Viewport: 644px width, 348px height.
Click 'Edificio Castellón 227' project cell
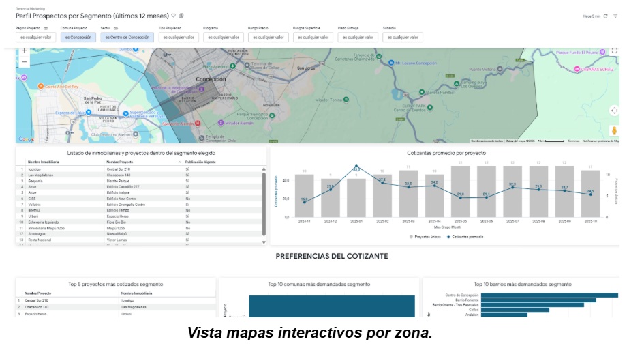pyautogui.click(x=123, y=187)
